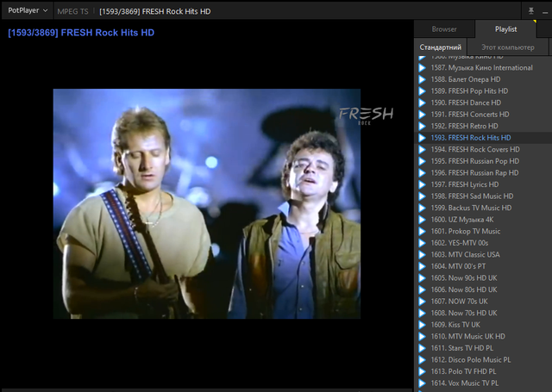Click play icon beside MTV 00's PT

tap(422, 266)
